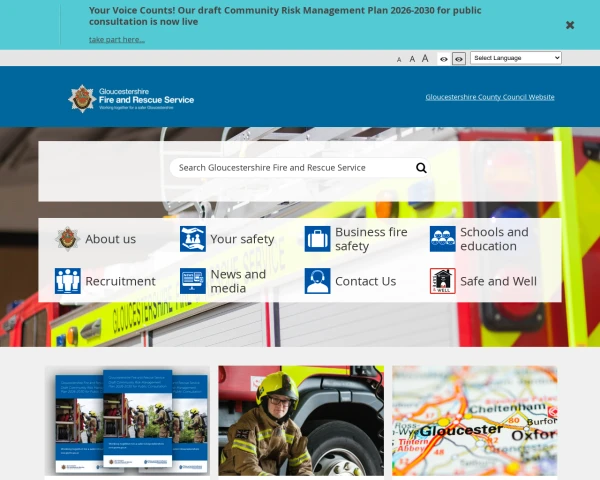Open Schools and education section
This screenshot has height=480, width=600.
click(494, 239)
